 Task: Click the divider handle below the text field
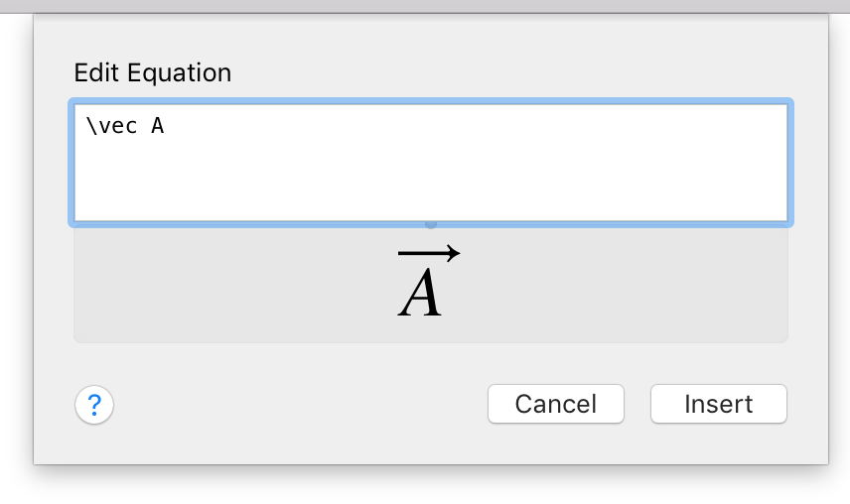click(x=431, y=225)
